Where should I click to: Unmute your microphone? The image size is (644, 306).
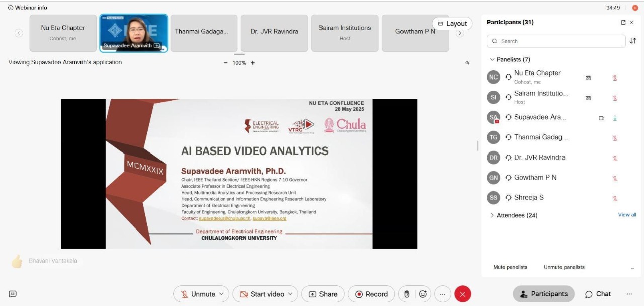coord(198,294)
